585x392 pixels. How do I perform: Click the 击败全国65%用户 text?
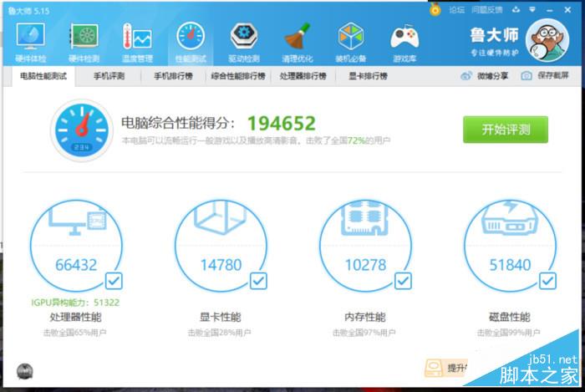pos(75,333)
